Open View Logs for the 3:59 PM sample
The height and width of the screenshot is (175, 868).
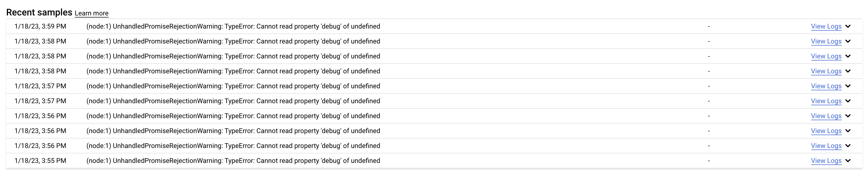pyautogui.click(x=826, y=26)
